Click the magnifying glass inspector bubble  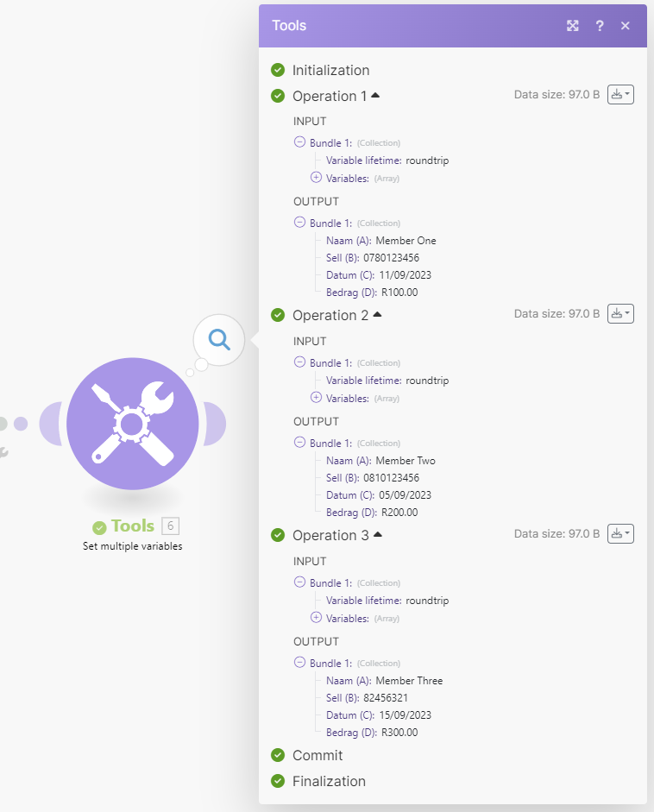tap(219, 339)
